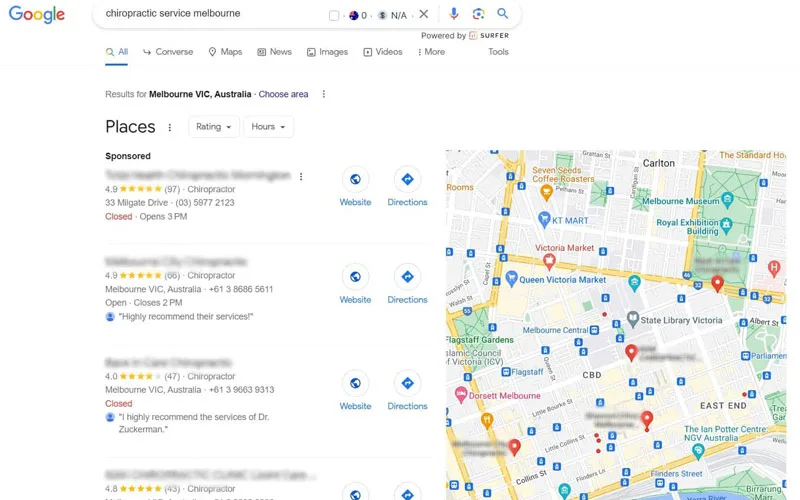Viewport: 800px width, 500px height.
Task: Start voice search with microphone icon
Action: [x=454, y=14]
